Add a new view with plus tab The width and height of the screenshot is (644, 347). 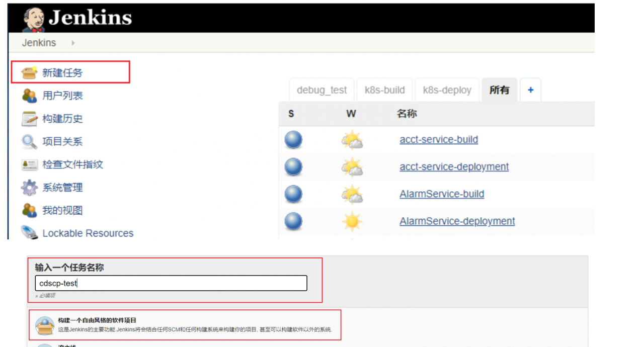[530, 90]
